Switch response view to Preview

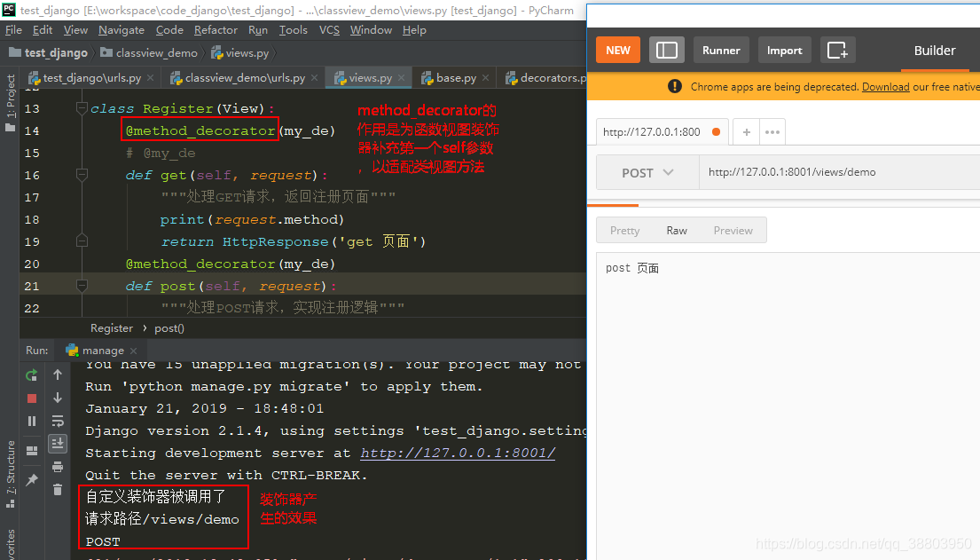coord(733,230)
